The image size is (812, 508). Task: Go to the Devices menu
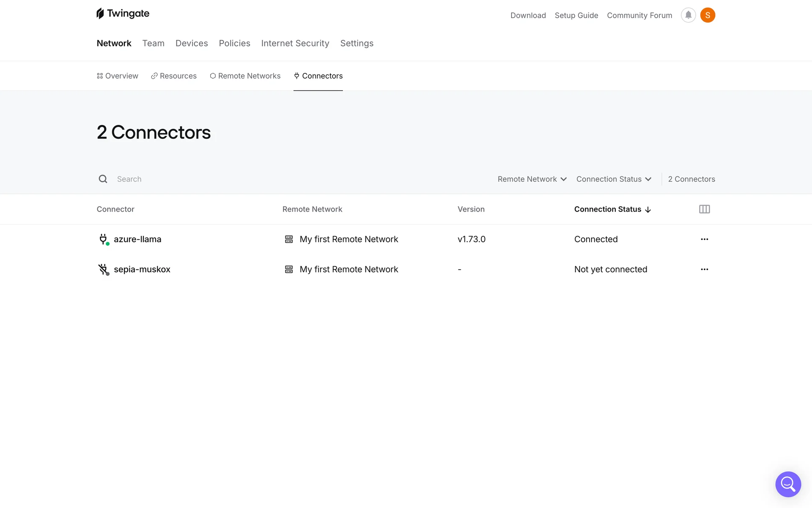point(192,43)
